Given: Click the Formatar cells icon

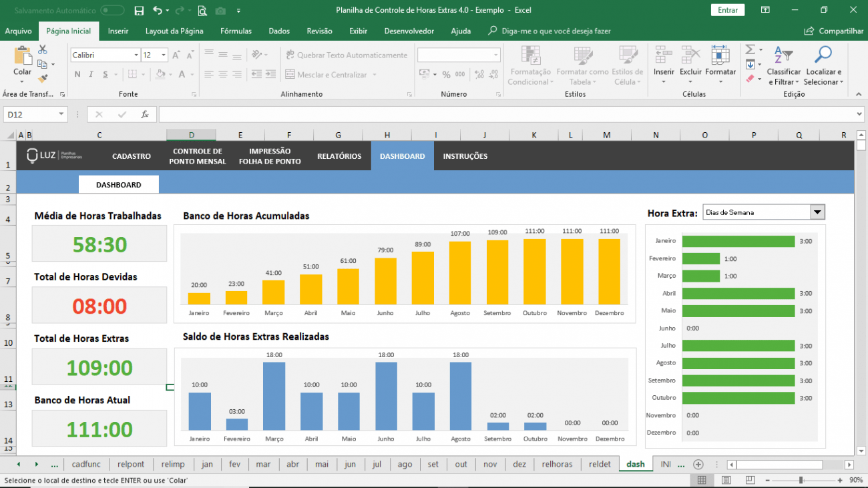Looking at the screenshot, I should [720, 55].
